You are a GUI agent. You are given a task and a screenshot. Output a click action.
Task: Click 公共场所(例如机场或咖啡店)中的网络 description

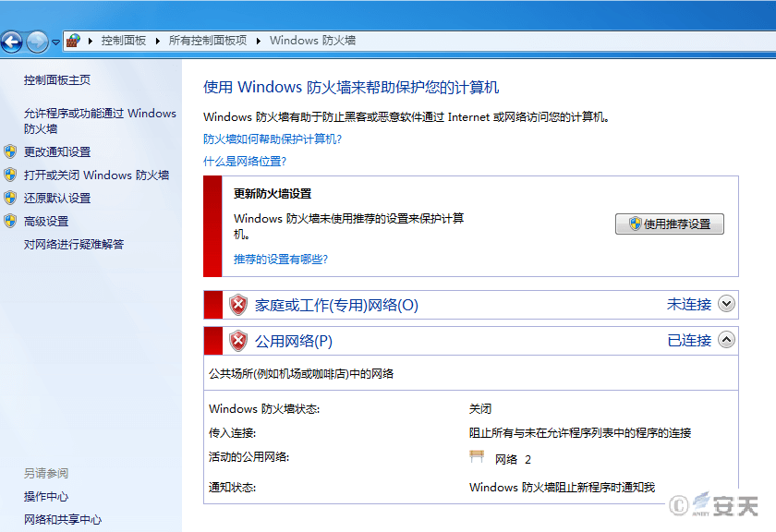(301, 374)
